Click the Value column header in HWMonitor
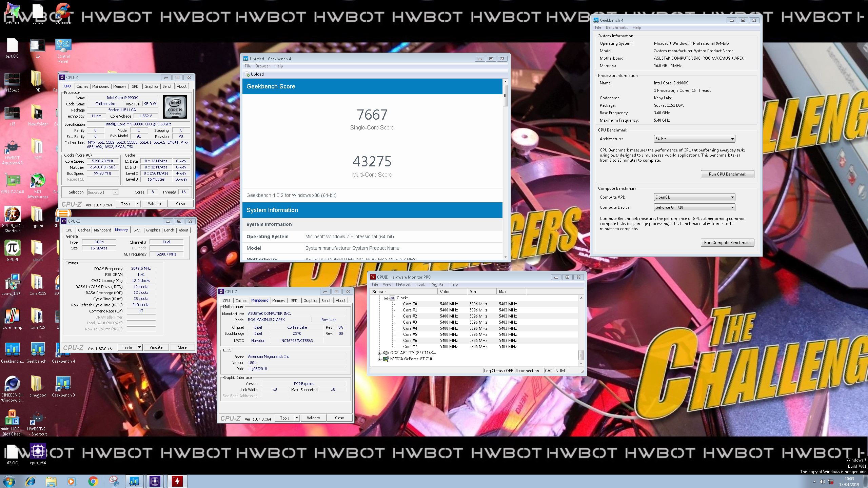Screen dimensions: 868x488 click(x=452, y=292)
